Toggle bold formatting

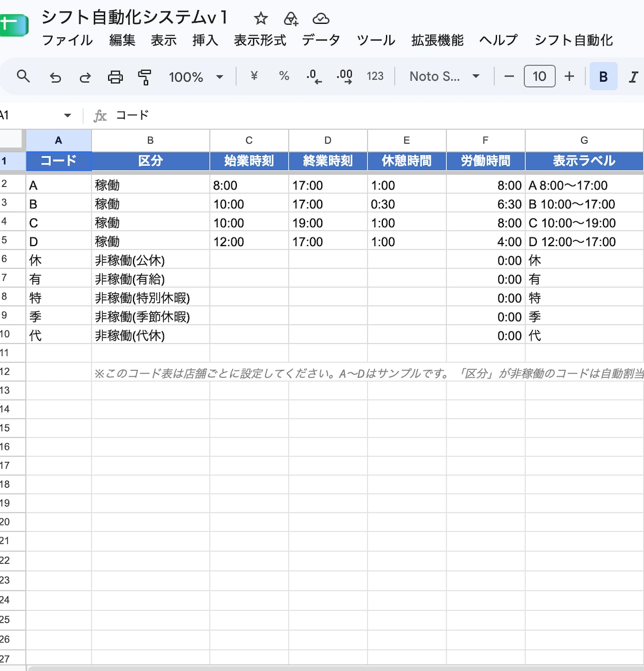click(x=603, y=76)
